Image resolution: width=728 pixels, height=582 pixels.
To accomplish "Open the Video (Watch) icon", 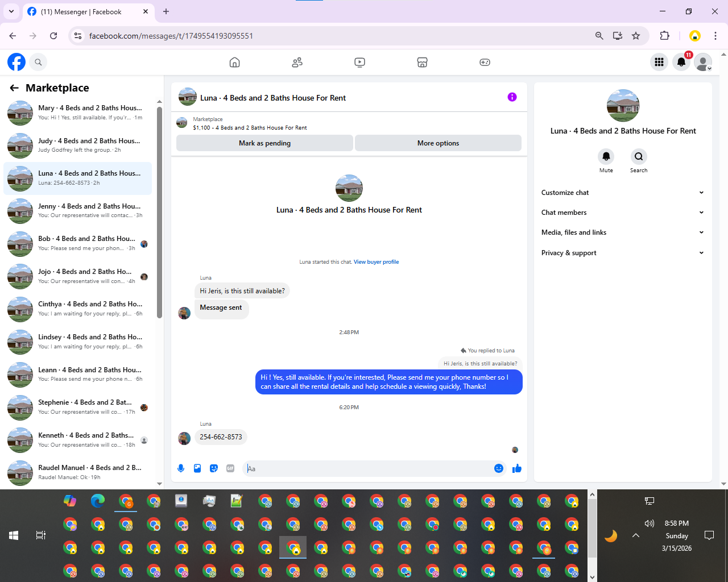I will 359,63.
